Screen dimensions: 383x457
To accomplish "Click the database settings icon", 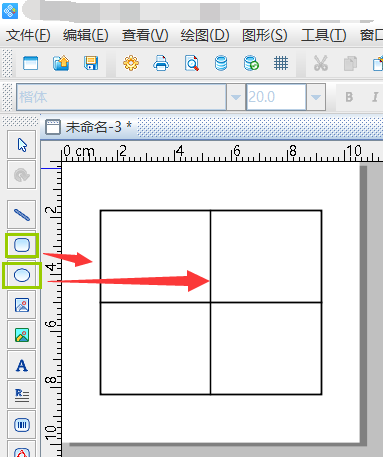I will (x=221, y=63).
